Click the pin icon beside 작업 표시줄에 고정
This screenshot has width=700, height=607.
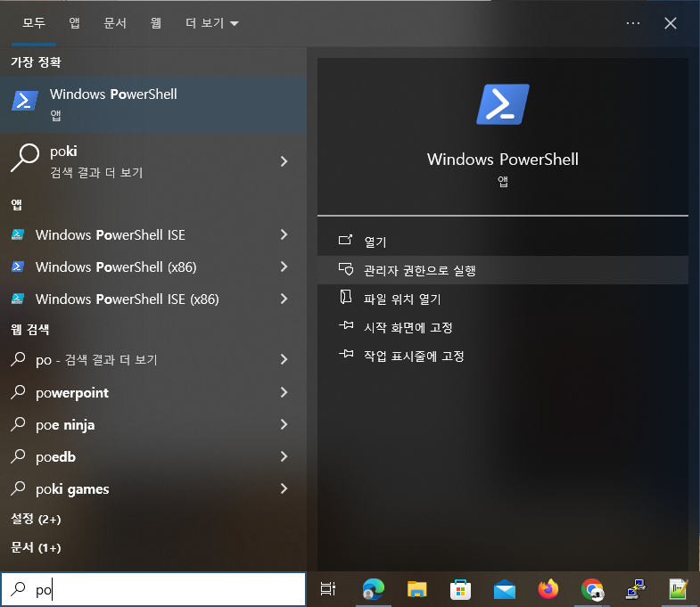346,354
